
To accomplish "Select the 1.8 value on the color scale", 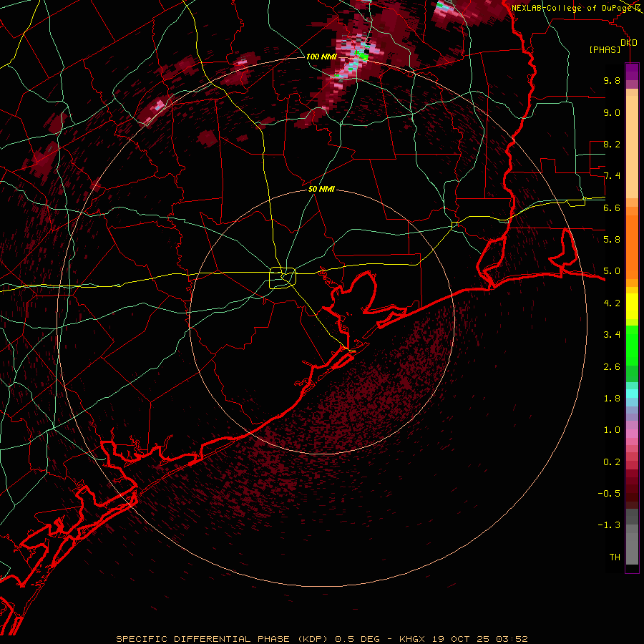I will pyautogui.click(x=612, y=399).
